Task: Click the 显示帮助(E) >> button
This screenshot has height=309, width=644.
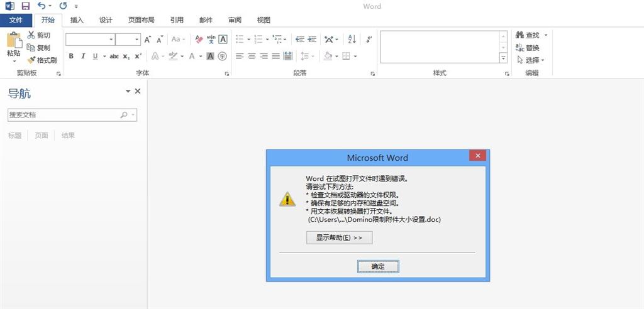Action: click(x=339, y=237)
